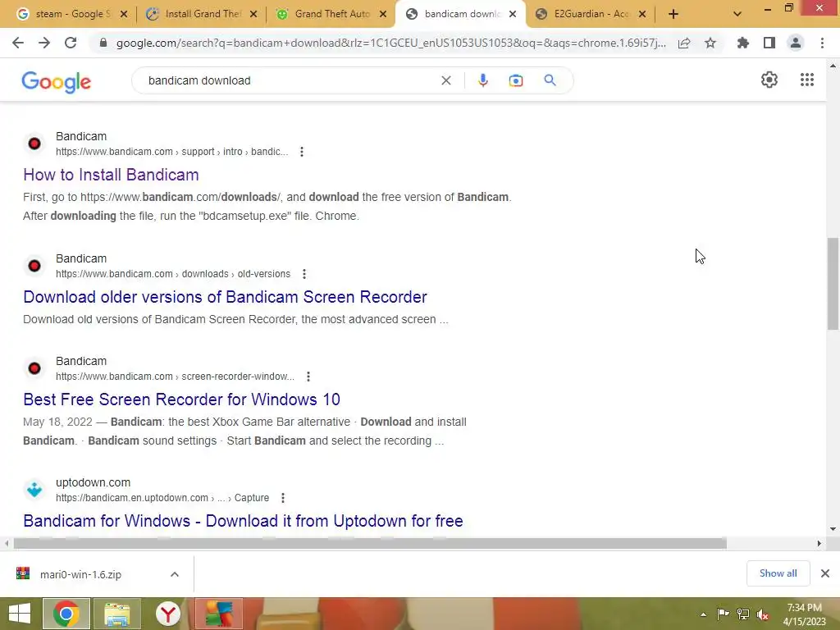View site info lock icon
This screenshot has height=630, width=840.
click(103, 43)
